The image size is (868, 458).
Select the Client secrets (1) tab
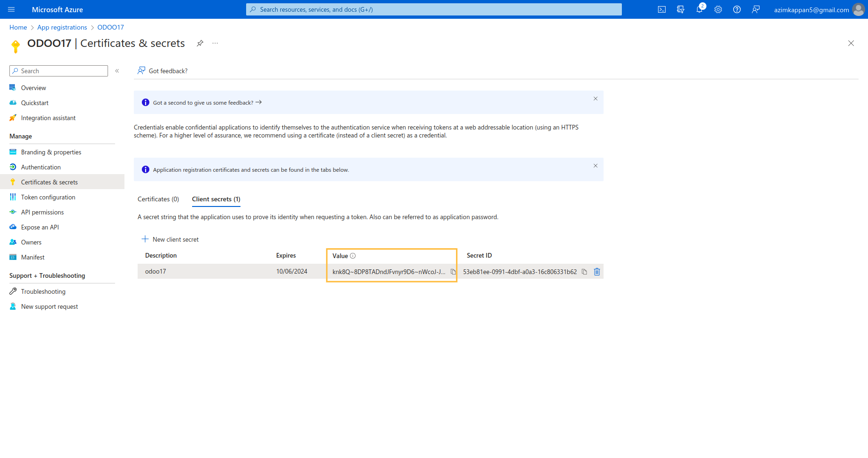tap(216, 199)
